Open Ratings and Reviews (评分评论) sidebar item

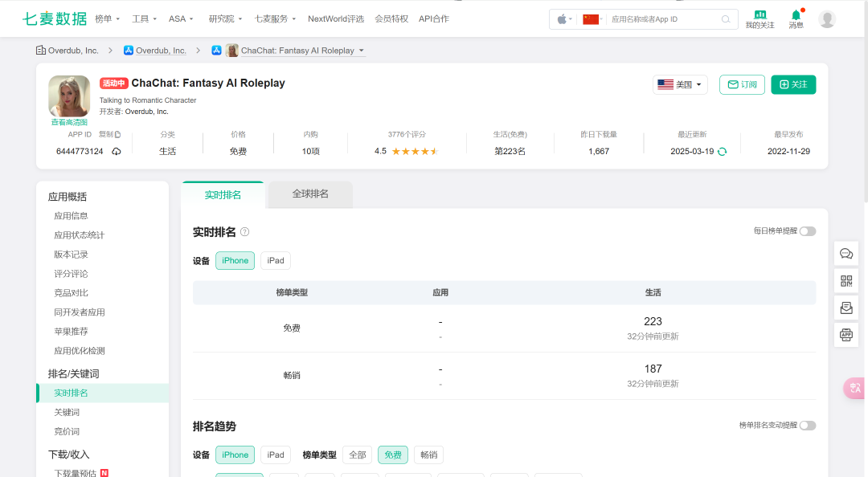[x=71, y=274]
